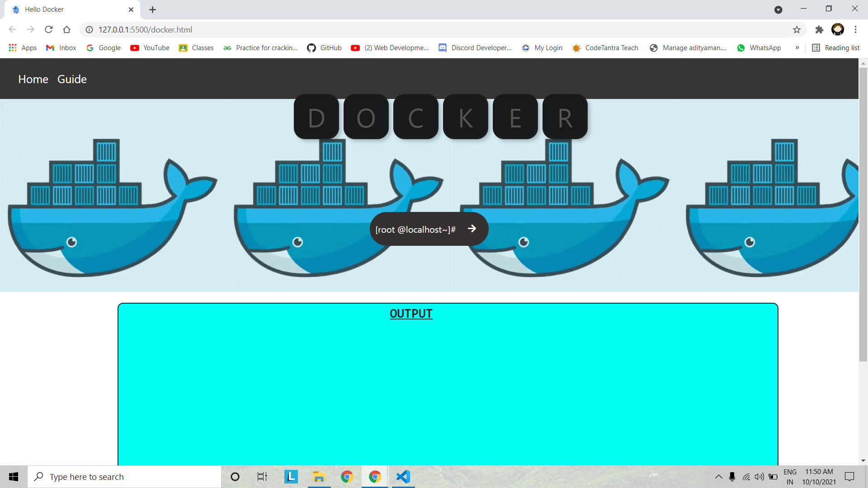The image size is (868, 488).
Task: Click the letter K tile
Action: tap(466, 117)
